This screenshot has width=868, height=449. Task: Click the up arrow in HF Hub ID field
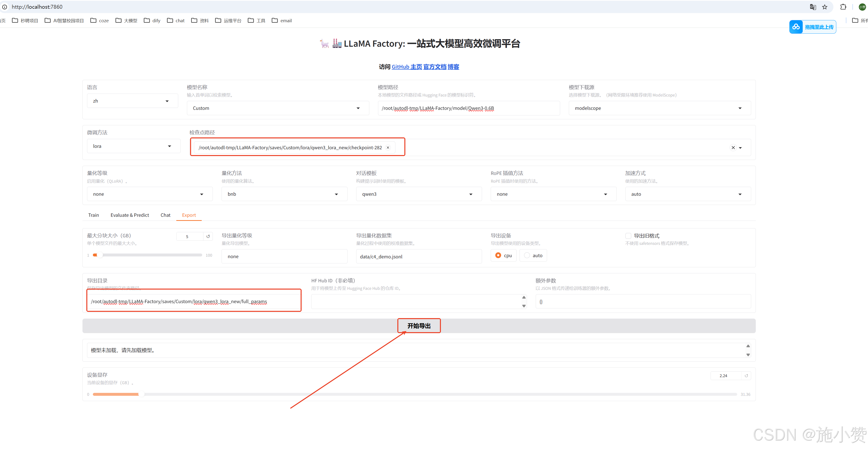click(x=524, y=297)
